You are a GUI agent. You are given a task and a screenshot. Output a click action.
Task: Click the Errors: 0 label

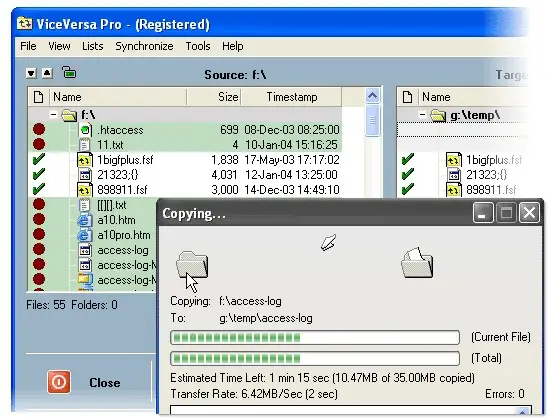coord(505,394)
